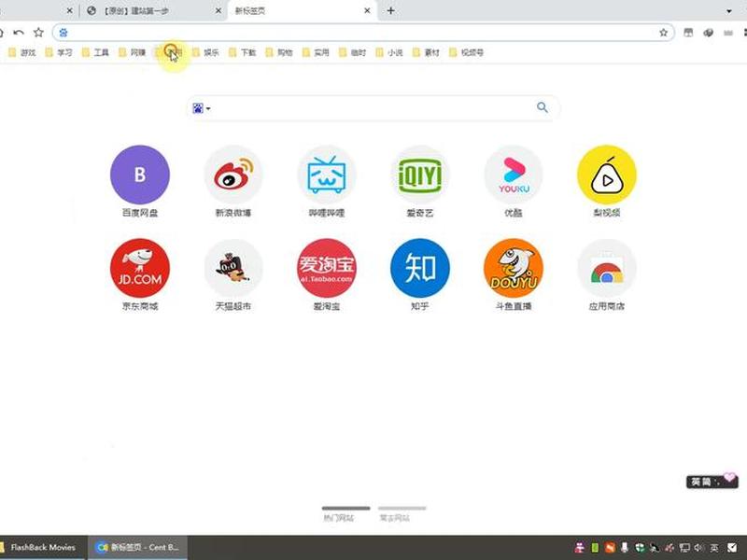Viewport: 747px width, 560px height.
Task: Open the 梨视频 pear video shortcut
Action: click(x=606, y=181)
